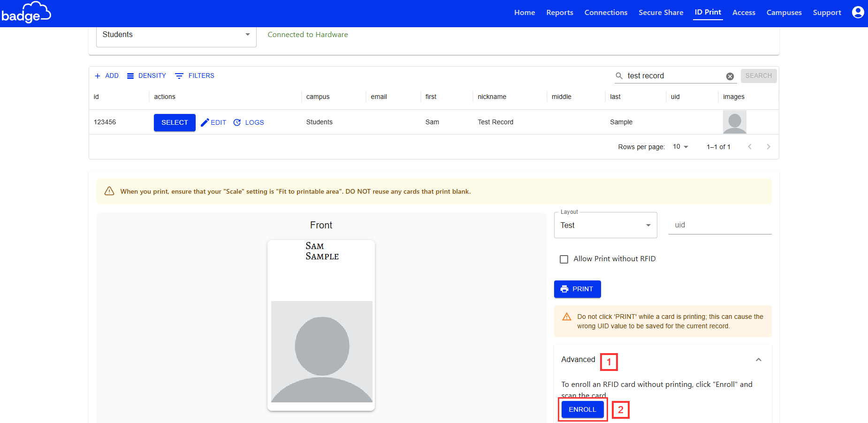Click the images column header
868x423 pixels.
(x=734, y=97)
